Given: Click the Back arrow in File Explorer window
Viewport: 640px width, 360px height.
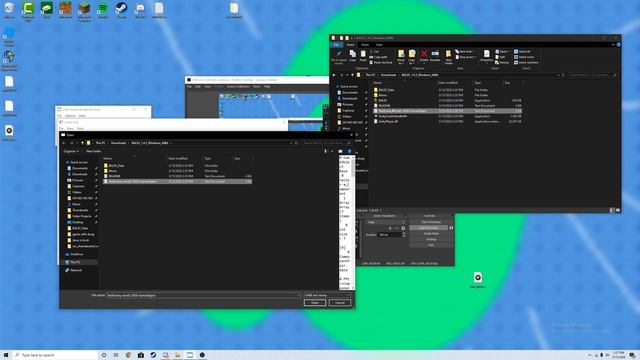Looking at the screenshot, I should coord(334,75).
